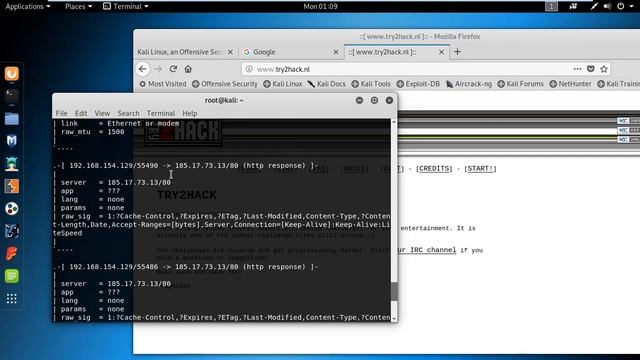The image size is (640, 360).
Task: Open the volume control in top bar
Action: (607, 6)
